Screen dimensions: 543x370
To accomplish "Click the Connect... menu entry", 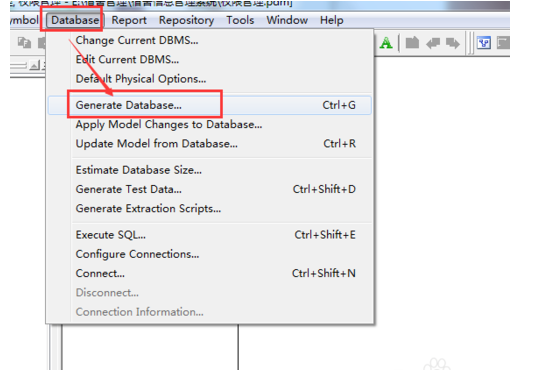I will coord(210,273).
